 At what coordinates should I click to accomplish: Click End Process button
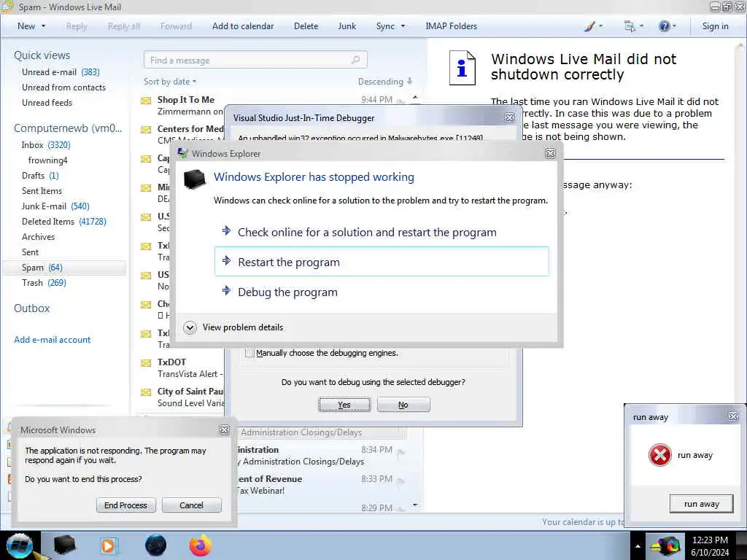point(125,505)
